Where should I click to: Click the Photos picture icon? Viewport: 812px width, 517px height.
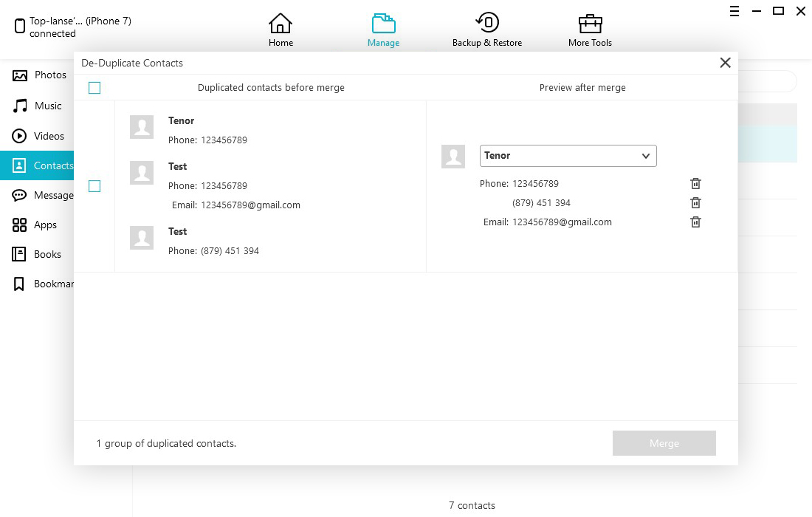tap(20, 75)
